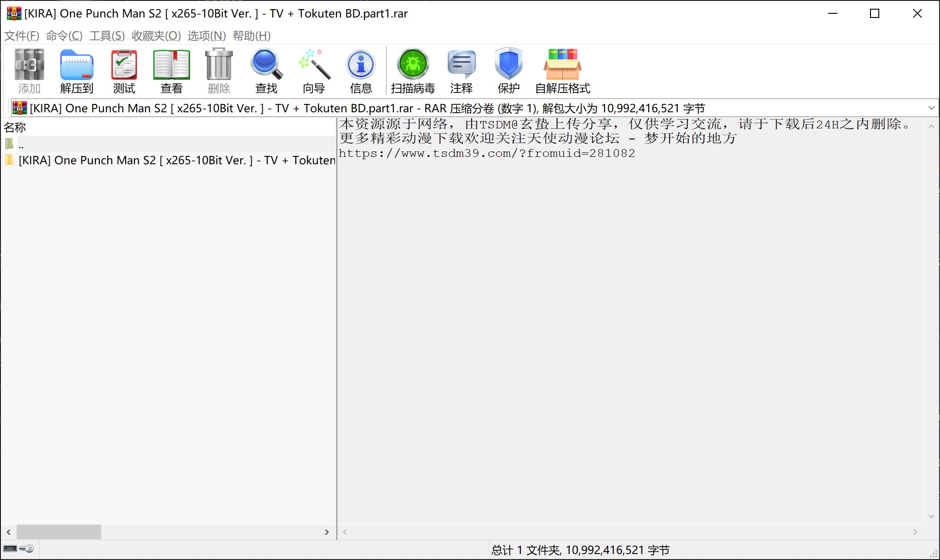Click the Test (测试) archive icon
Viewport: 940px width, 560px height.
point(124,70)
